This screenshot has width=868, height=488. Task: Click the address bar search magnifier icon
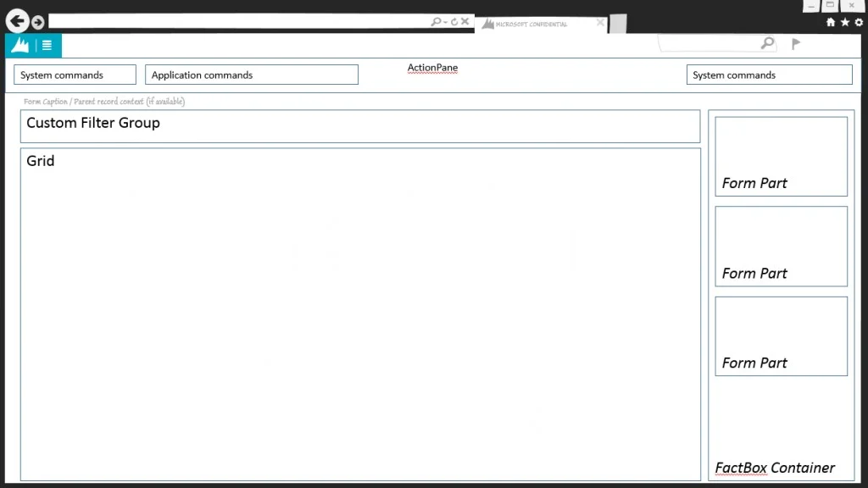pos(437,21)
